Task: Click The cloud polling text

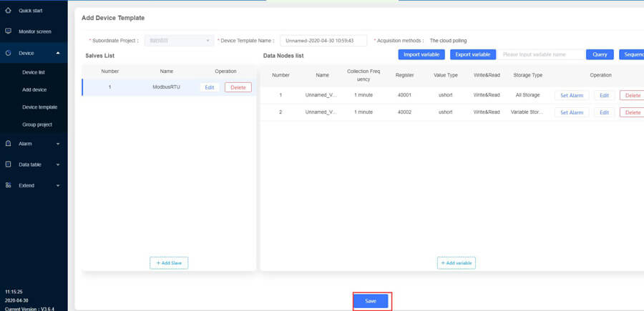Action: (448, 41)
